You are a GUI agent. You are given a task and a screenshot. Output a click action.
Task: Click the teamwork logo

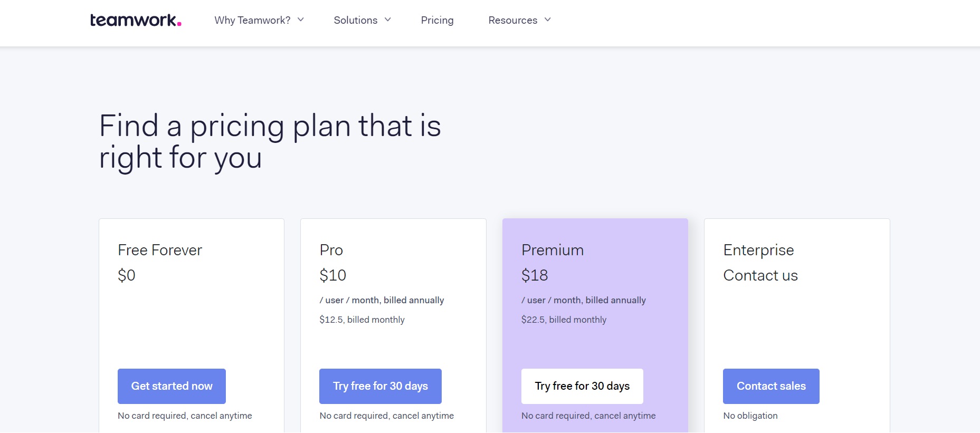tap(136, 20)
